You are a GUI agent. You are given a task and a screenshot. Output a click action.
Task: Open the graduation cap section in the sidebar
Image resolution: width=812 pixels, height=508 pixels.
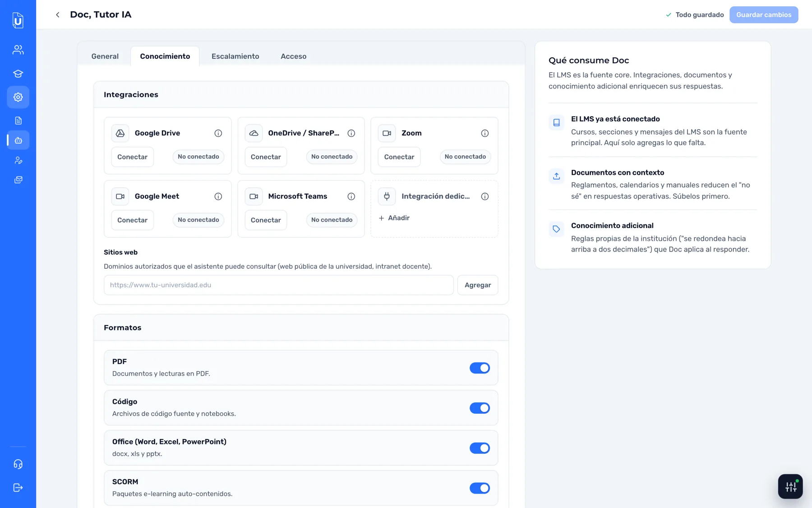point(18,74)
